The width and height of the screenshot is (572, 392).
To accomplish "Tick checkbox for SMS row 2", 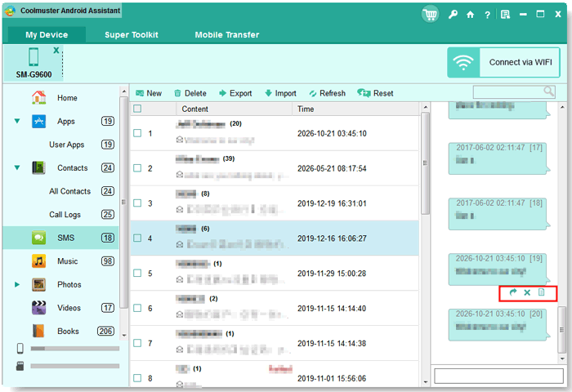I will (x=137, y=168).
